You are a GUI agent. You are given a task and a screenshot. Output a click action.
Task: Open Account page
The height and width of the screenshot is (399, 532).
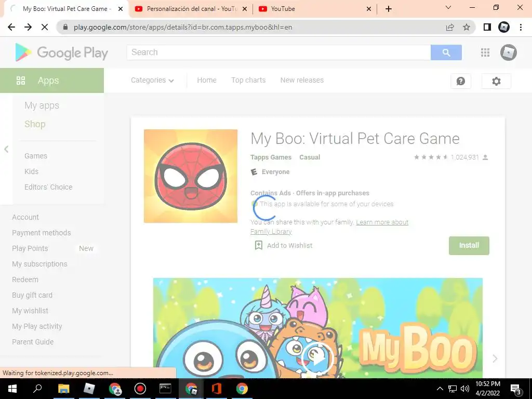25,217
